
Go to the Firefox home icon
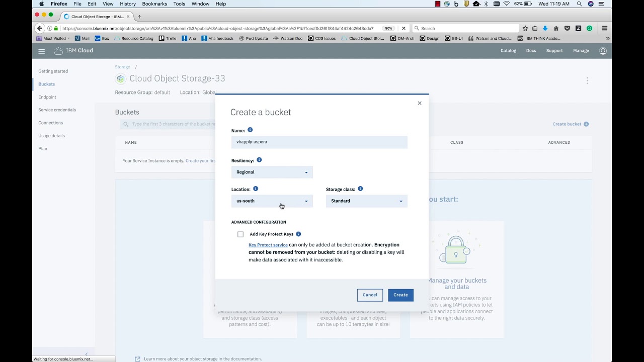coord(556,29)
